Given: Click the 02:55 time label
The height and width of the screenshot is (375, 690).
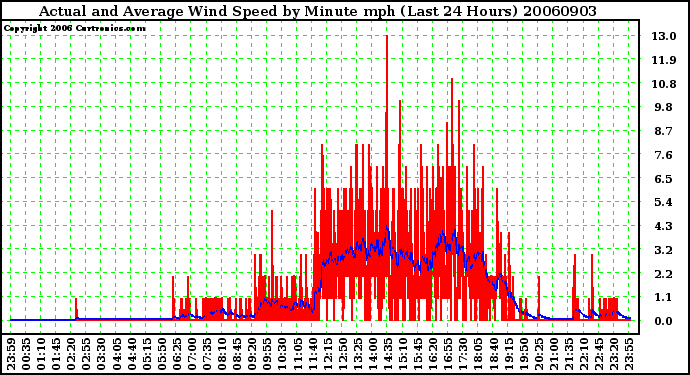Looking at the screenshot, I should click(x=86, y=354).
